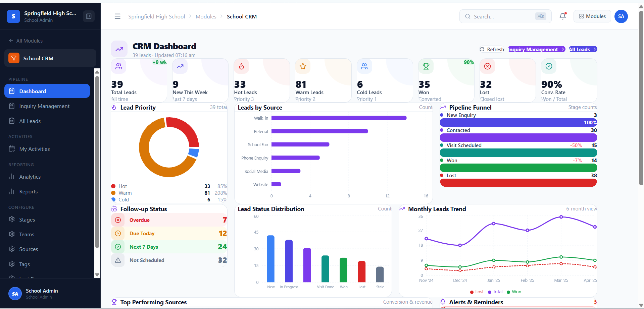Click the Refresh button
Image resolution: width=644 pixels, height=309 pixels.
click(x=492, y=49)
